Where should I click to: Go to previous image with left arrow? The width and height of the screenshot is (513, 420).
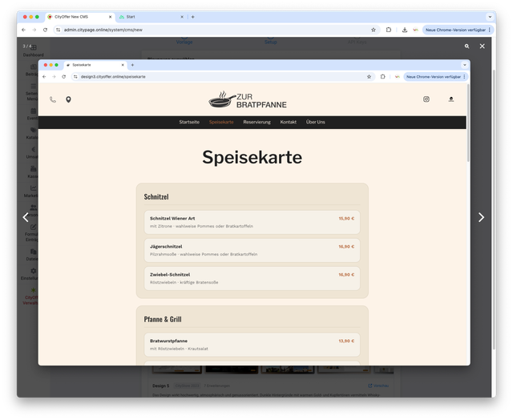coord(26,217)
